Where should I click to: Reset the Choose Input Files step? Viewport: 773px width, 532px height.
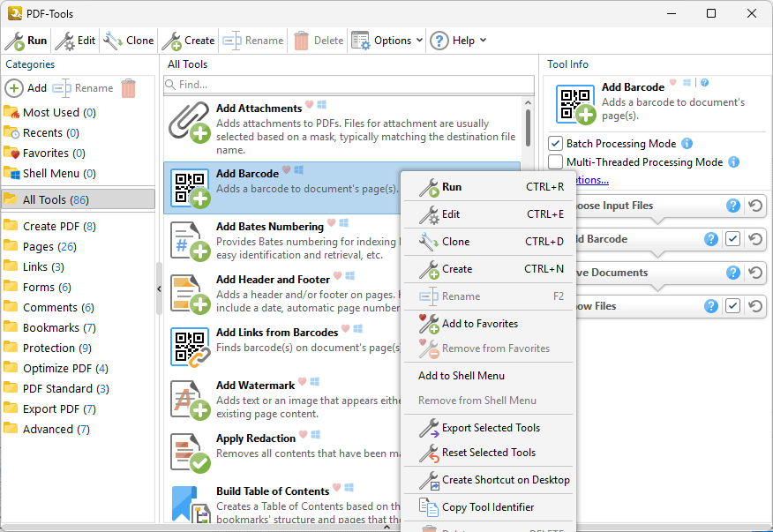coord(755,206)
